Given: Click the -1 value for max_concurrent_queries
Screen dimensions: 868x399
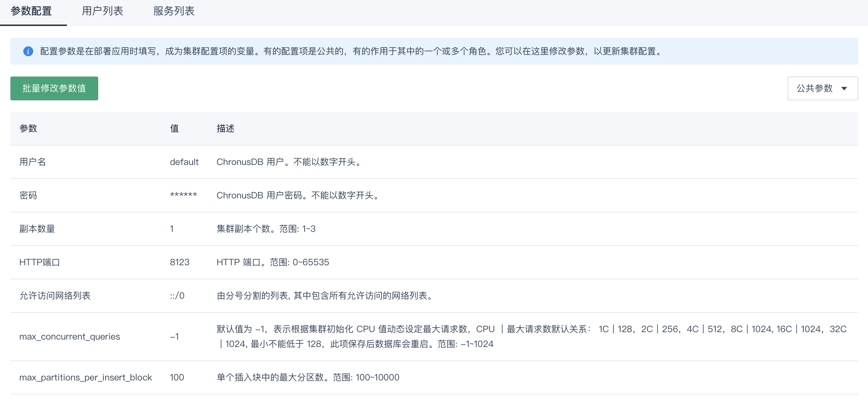Looking at the screenshot, I should click(174, 337).
